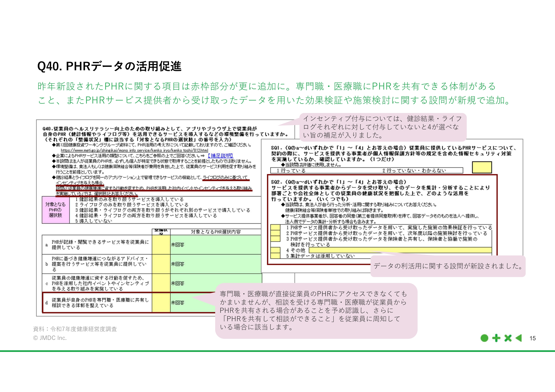Click the pink 対象となるPHRの選択肢 cell
The width and height of the screenshot is (555, 392).
(56, 210)
